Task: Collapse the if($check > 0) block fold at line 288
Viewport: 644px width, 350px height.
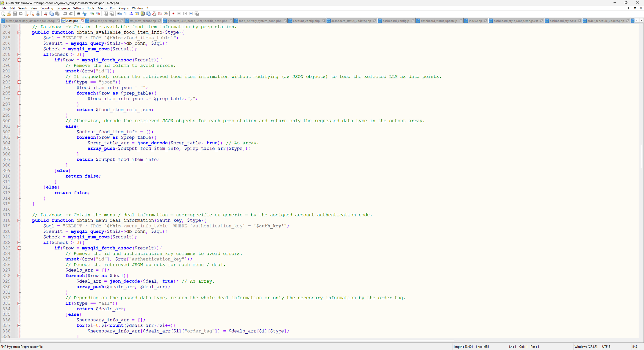Action: 19,54
